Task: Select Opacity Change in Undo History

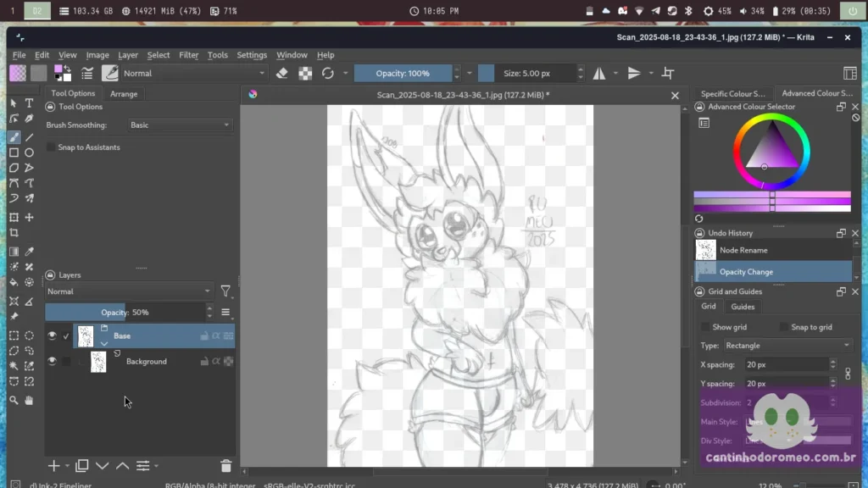Action: 773,272
